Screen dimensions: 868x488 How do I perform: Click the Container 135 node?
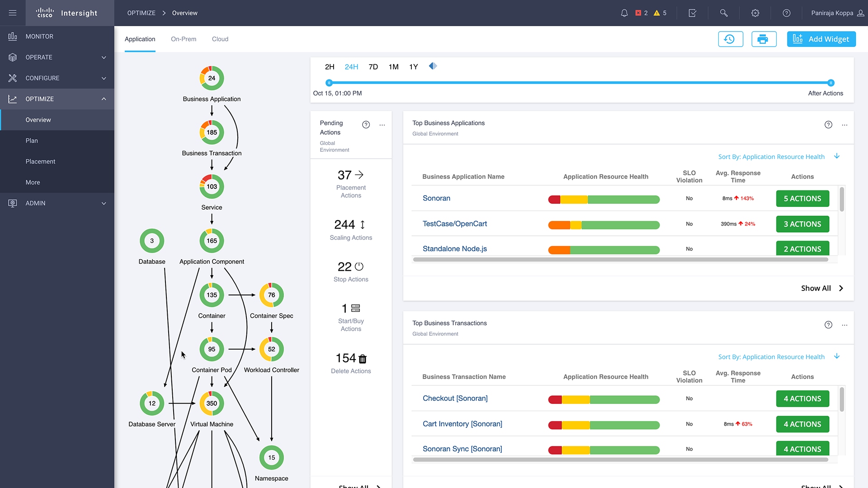click(x=212, y=295)
